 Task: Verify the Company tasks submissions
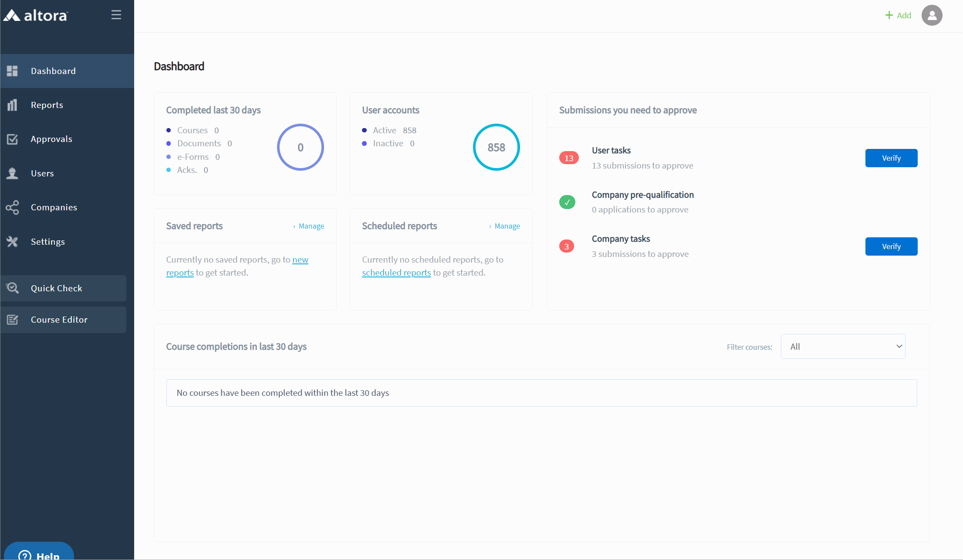pyautogui.click(x=891, y=246)
